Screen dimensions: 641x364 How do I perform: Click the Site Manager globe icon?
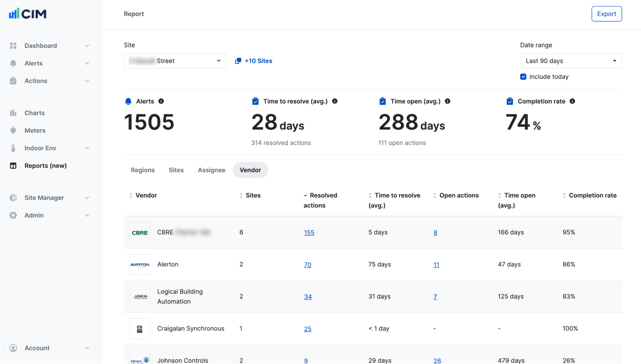coord(13,198)
